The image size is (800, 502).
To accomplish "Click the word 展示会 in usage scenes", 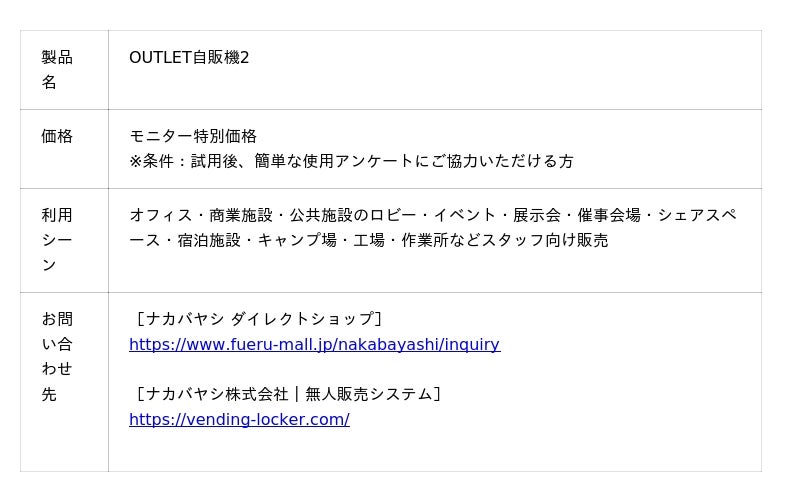I will 537,215.
